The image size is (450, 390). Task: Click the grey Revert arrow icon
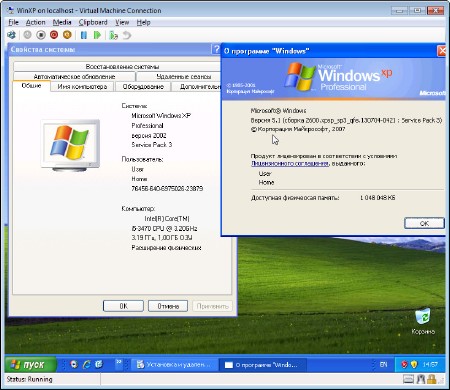(x=127, y=35)
